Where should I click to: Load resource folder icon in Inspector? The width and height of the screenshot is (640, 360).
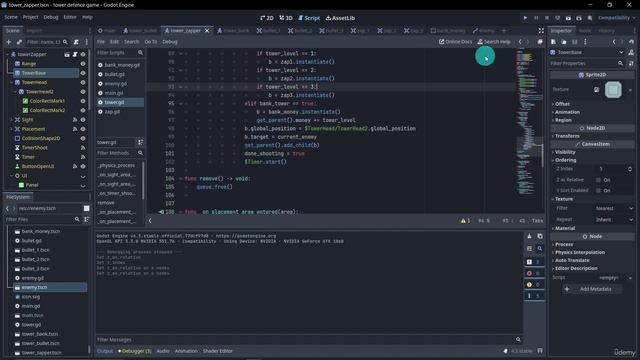(564, 42)
